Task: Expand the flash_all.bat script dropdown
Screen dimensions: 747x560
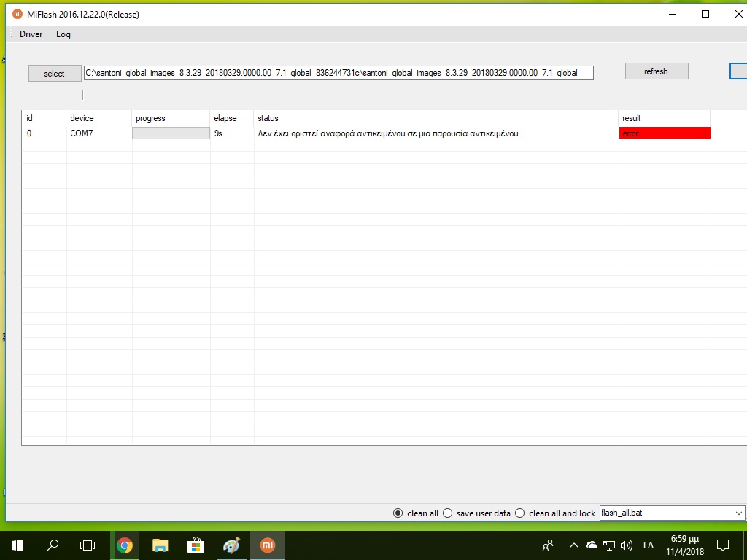Action: click(739, 513)
